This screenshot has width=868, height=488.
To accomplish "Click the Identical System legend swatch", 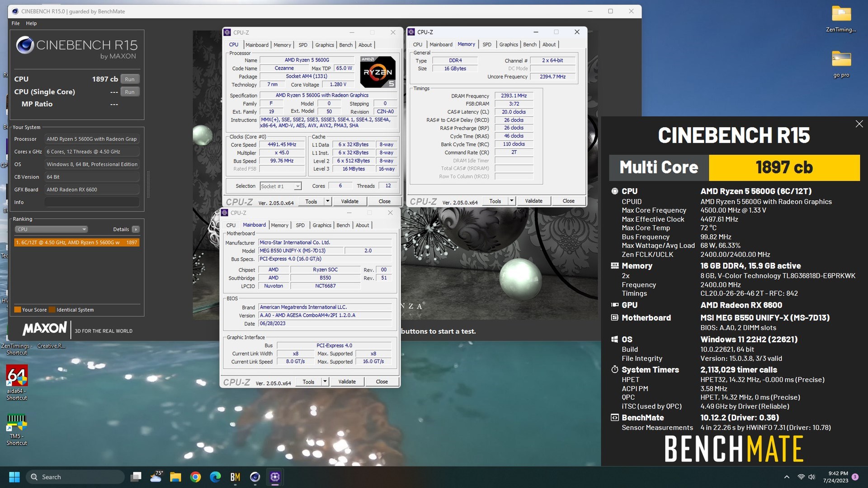I will tap(52, 310).
